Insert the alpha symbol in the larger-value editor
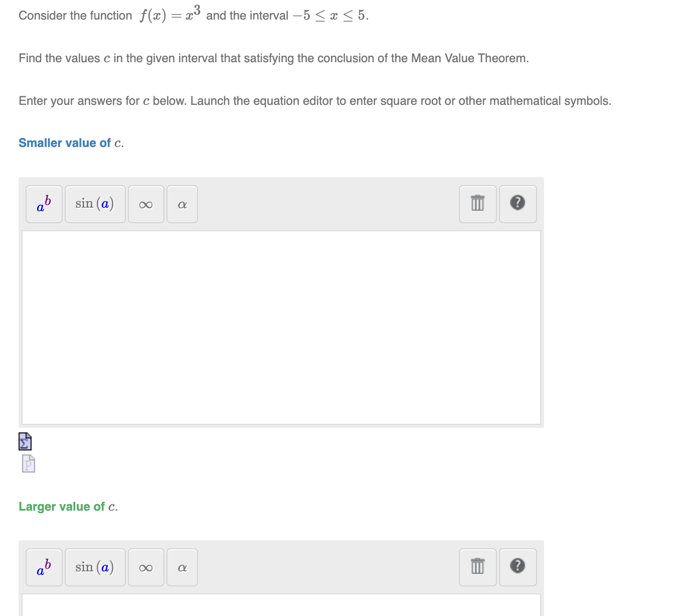Image resolution: width=697 pixels, height=616 pixels. pyautogui.click(x=182, y=567)
